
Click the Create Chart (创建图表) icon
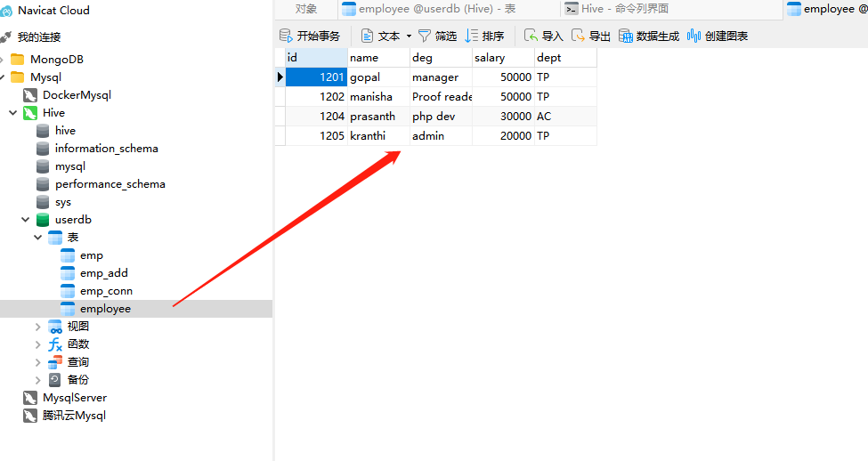[694, 36]
